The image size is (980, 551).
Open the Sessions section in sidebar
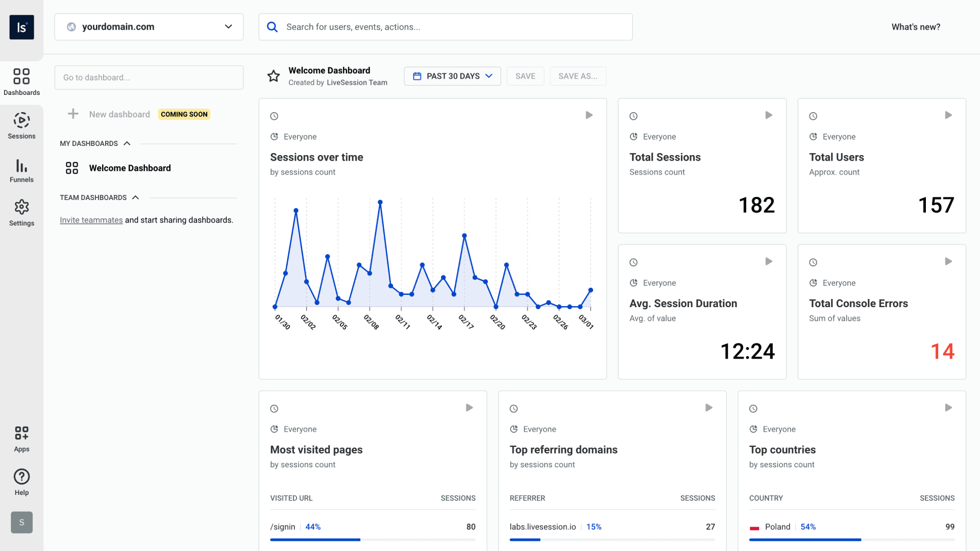point(21,124)
